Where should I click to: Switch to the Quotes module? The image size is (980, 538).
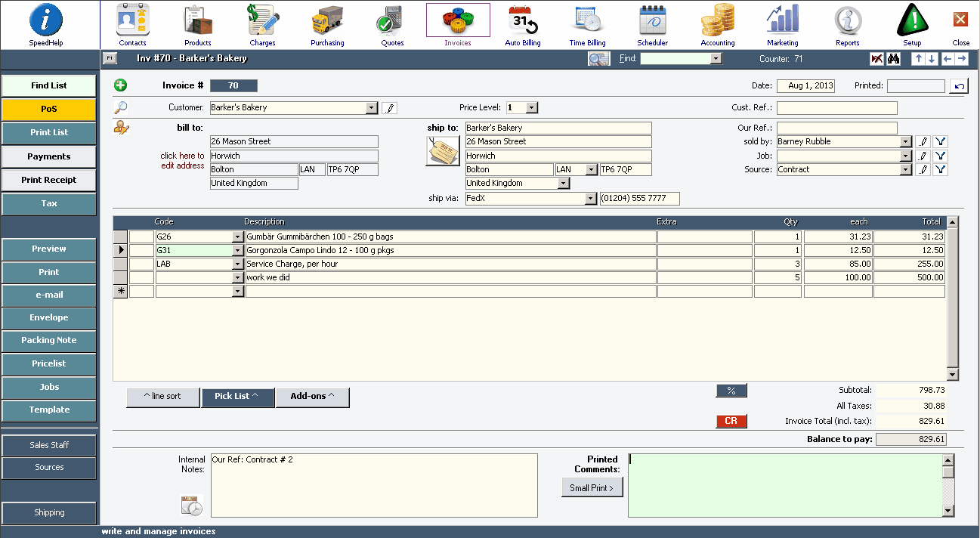tap(392, 24)
